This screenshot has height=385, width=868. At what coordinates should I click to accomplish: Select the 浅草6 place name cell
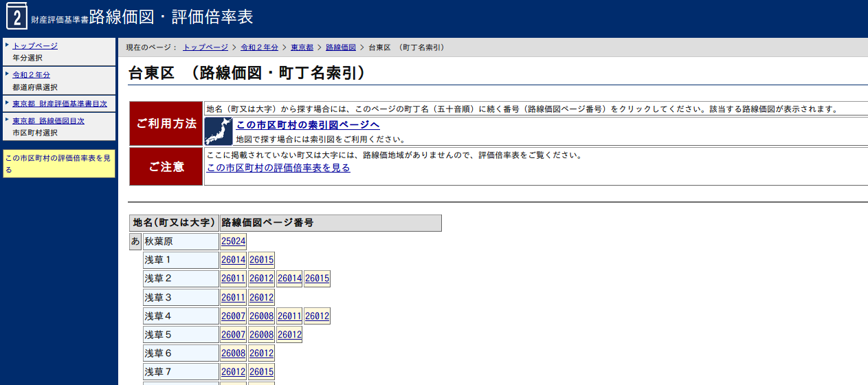pos(181,353)
